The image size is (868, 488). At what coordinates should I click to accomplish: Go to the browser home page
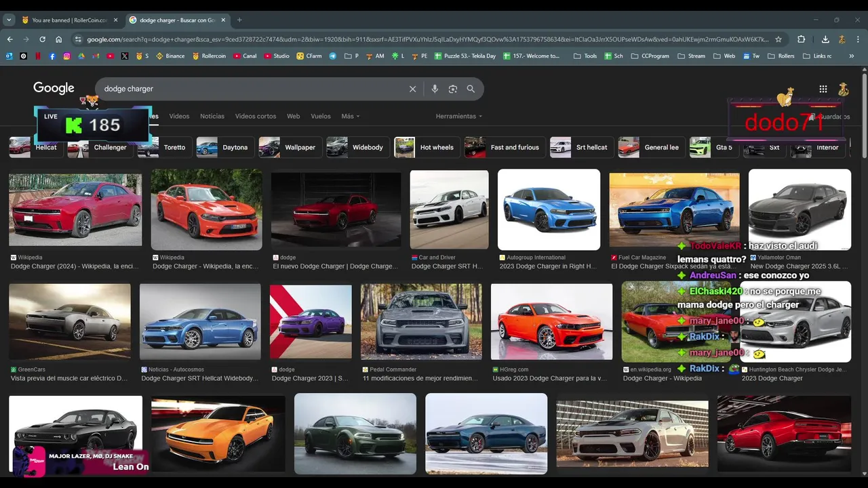tap(59, 39)
